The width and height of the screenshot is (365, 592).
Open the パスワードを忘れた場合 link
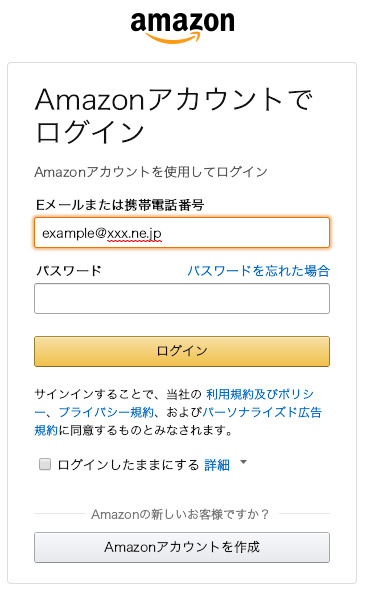point(259,271)
